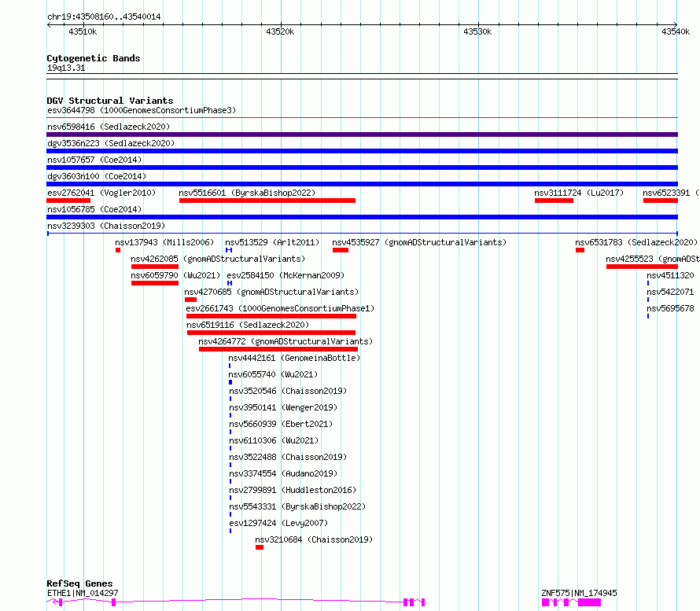Open nsv1056785 (Coe2014) variant
The image size is (700, 611).
[x=94, y=209]
